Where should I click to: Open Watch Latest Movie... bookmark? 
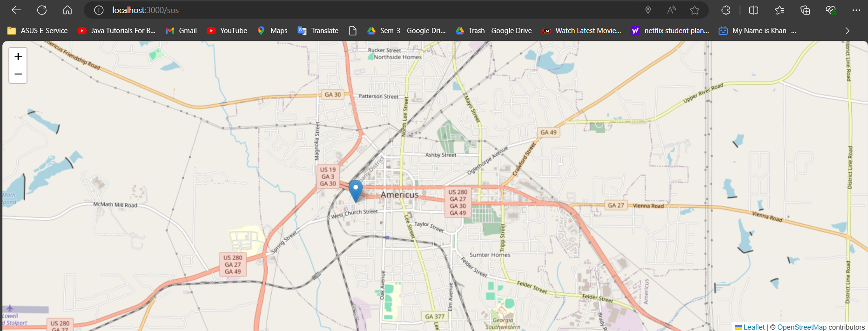pos(582,31)
